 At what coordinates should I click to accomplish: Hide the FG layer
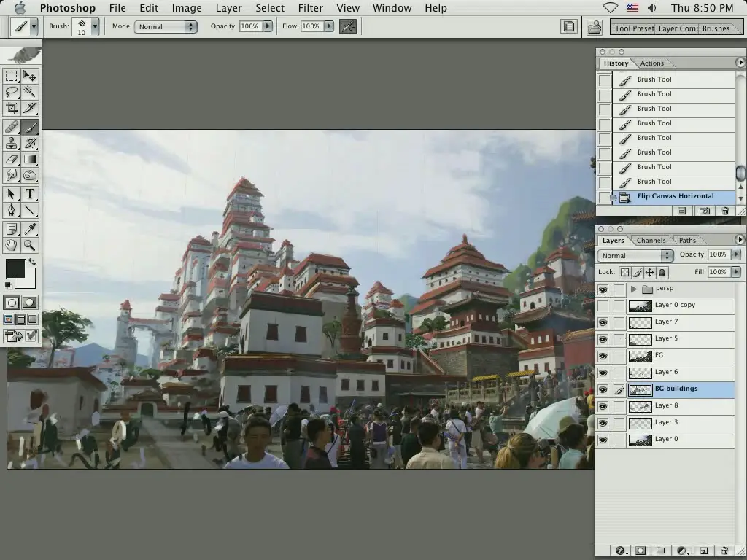[x=603, y=356]
